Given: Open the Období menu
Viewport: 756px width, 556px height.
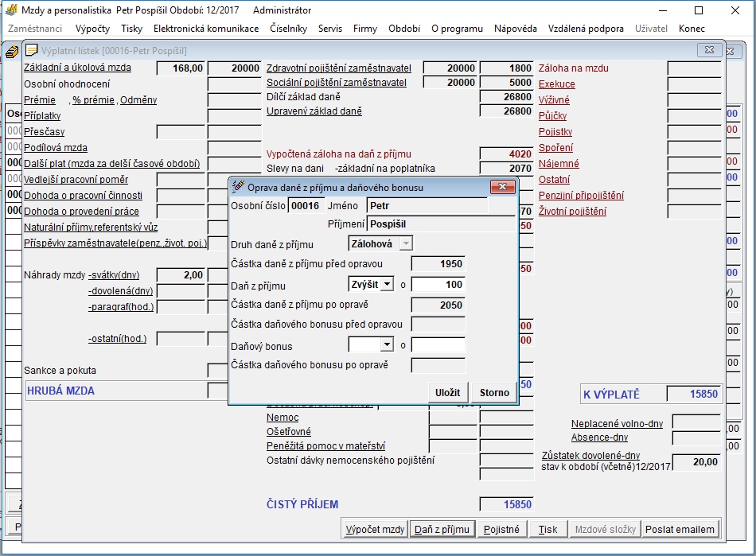Looking at the screenshot, I should (404, 29).
